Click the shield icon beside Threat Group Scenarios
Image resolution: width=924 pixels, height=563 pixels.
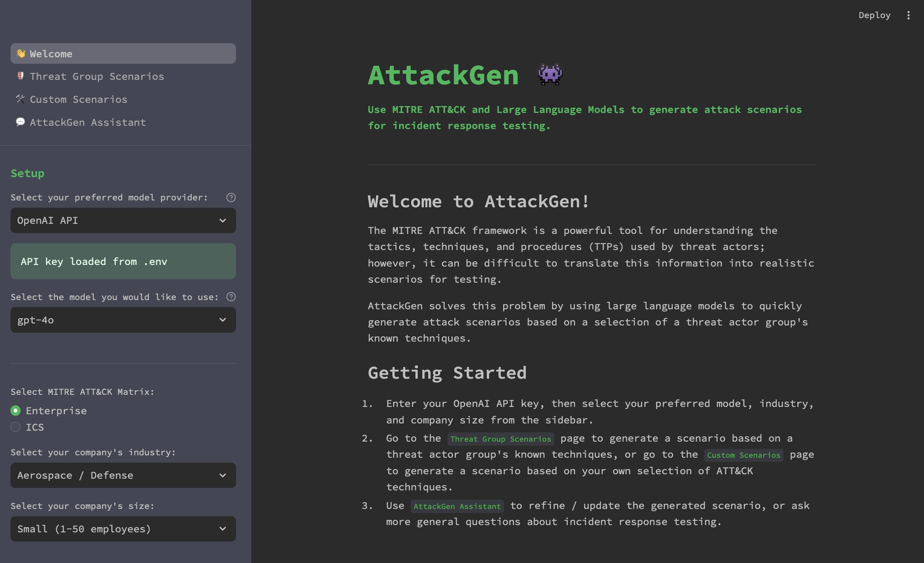click(20, 76)
